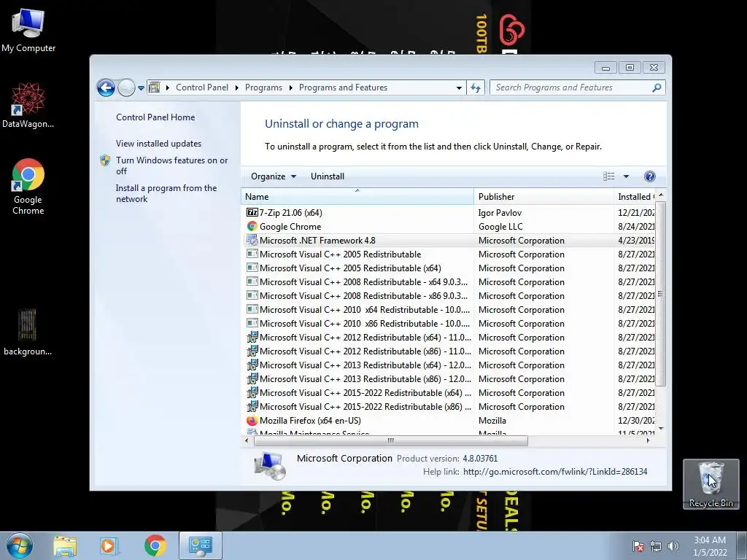Click the Igor Pavlov publisher cell

point(500,213)
